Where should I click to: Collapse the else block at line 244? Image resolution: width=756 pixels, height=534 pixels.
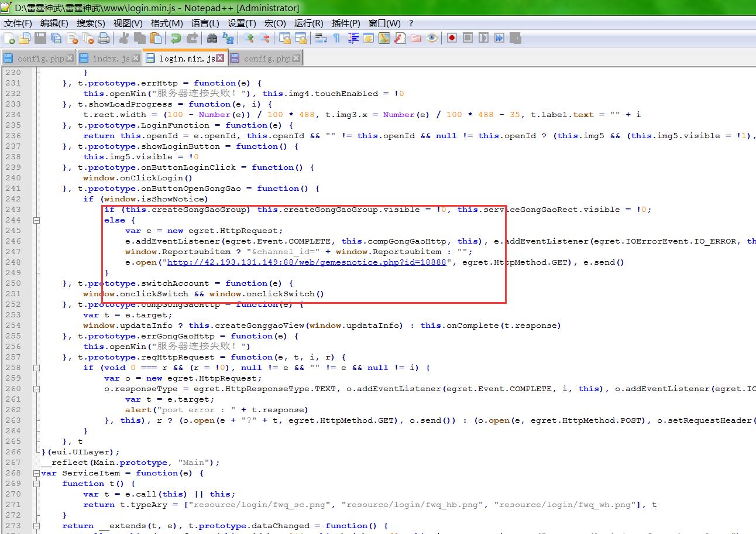pos(37,220)
